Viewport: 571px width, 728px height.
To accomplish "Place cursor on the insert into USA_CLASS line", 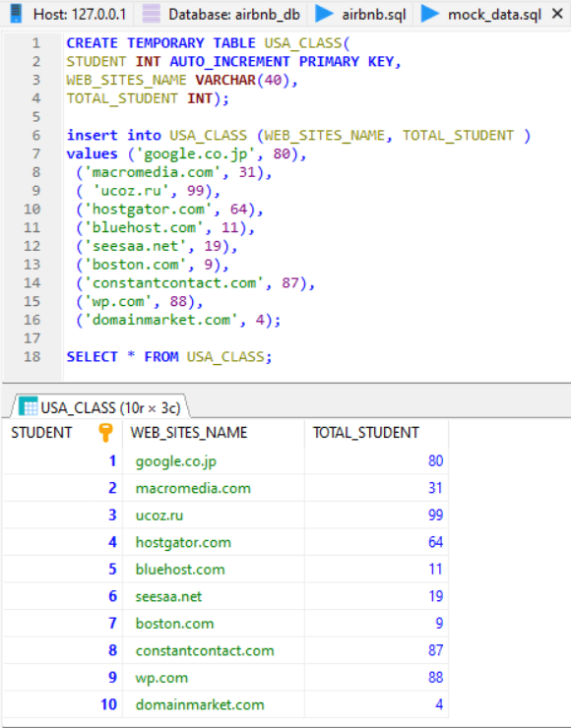I will (298, 135).
